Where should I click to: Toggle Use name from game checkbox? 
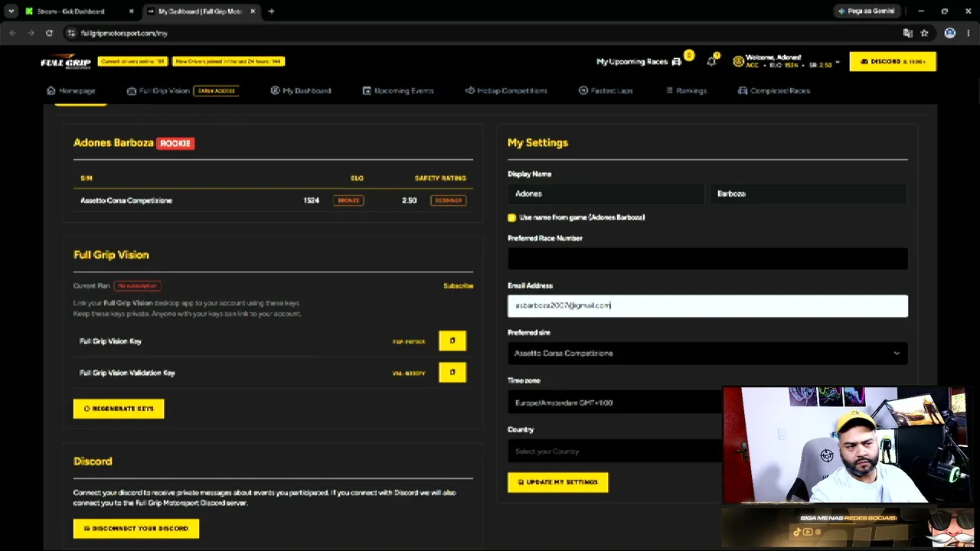pyautogui.click(x=512, y=218)
